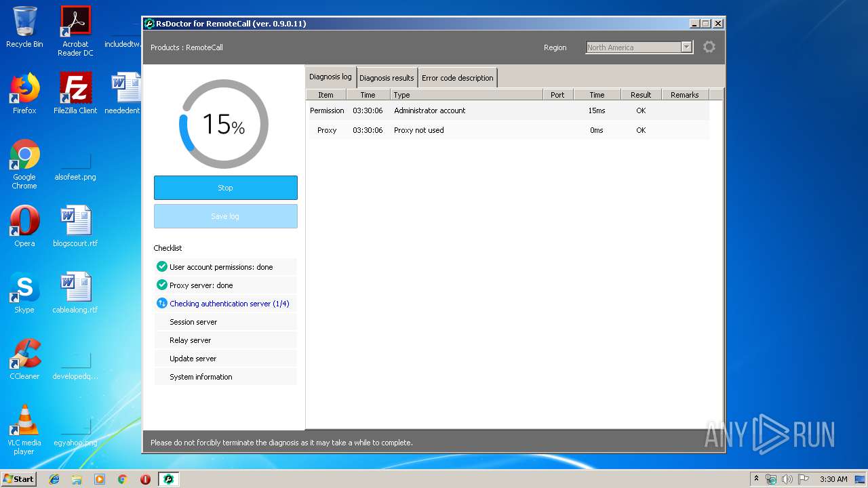Viewport: 868px width, 488px height.
Task: Launch Firefox from the desktop
Action: (24, 94)
